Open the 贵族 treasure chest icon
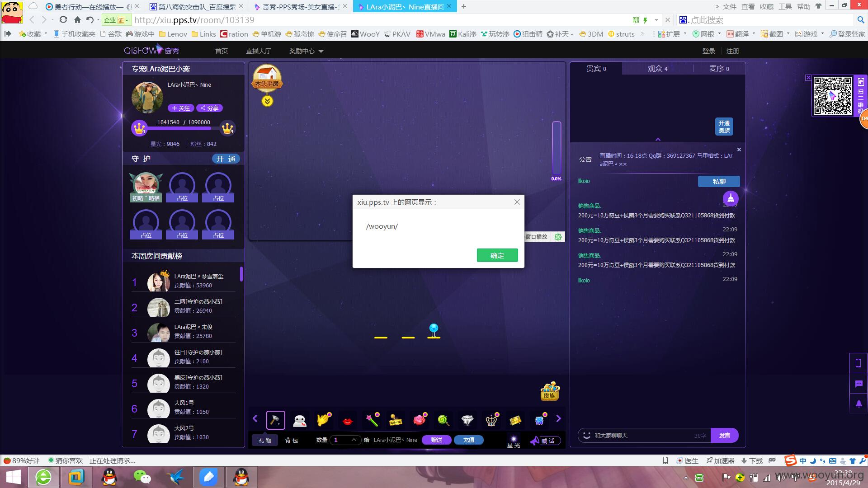The image size is (868, 488). [550, 391]
